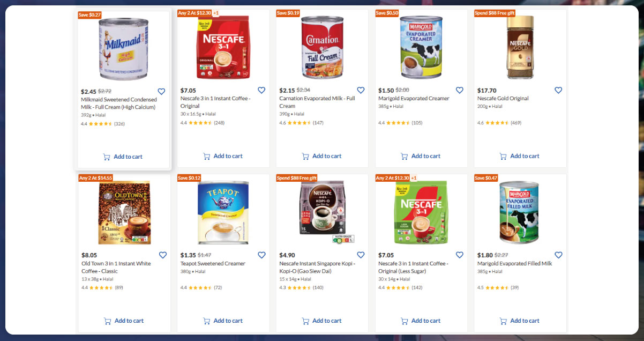644x341 pixels.
Task: Click heart icon on Old Town White Coffee
Action: pos(163,255)
